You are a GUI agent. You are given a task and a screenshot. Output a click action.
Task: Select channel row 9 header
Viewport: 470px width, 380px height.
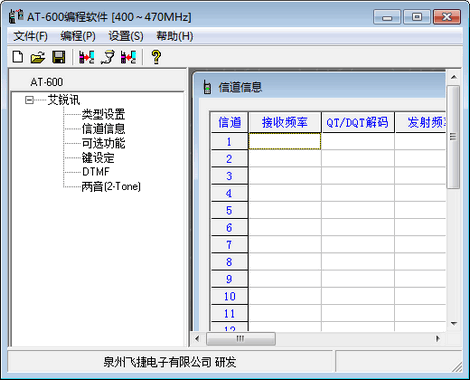click(229, 279)
